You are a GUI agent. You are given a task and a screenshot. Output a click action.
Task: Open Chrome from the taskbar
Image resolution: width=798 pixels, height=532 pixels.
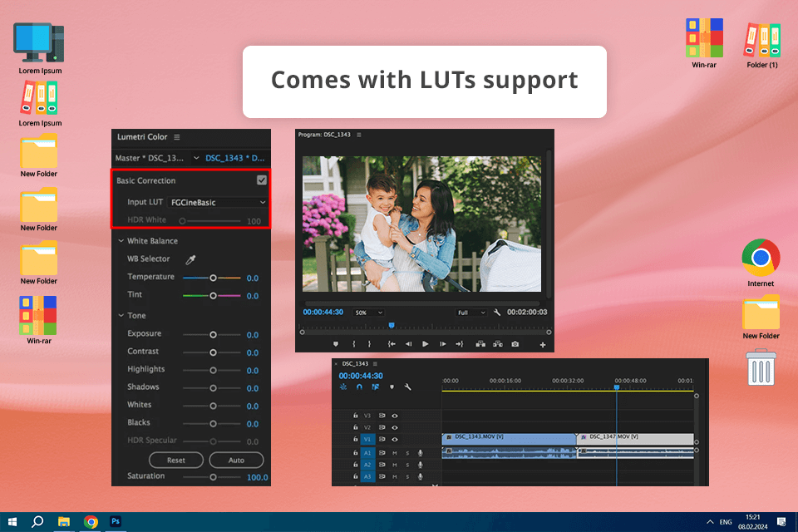click(91, 522)
